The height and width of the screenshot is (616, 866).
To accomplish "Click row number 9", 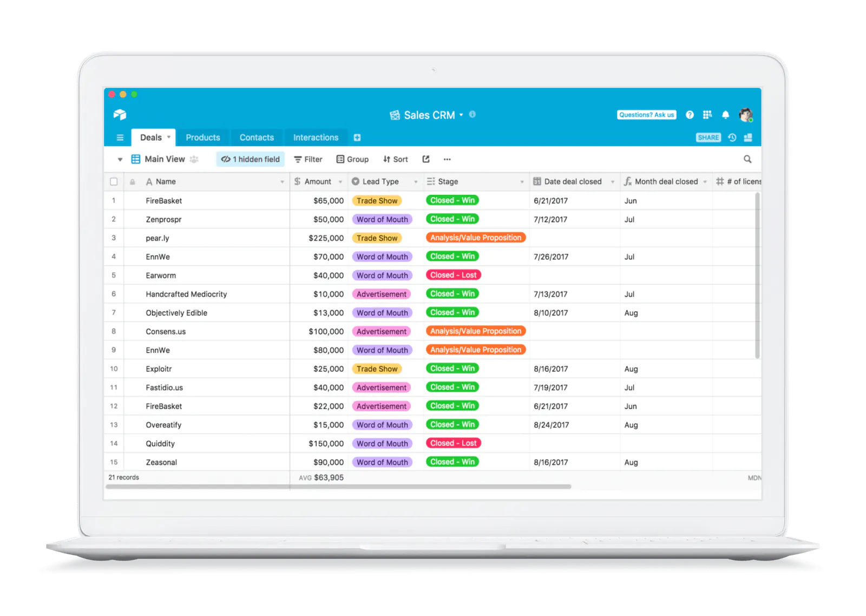I will tap(114, 350).
